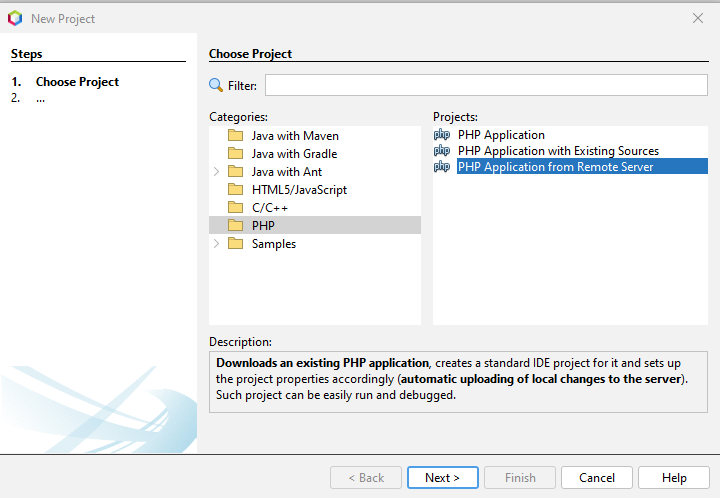Select Java with Ant category label
720x498 pixels.
(286, 172)
